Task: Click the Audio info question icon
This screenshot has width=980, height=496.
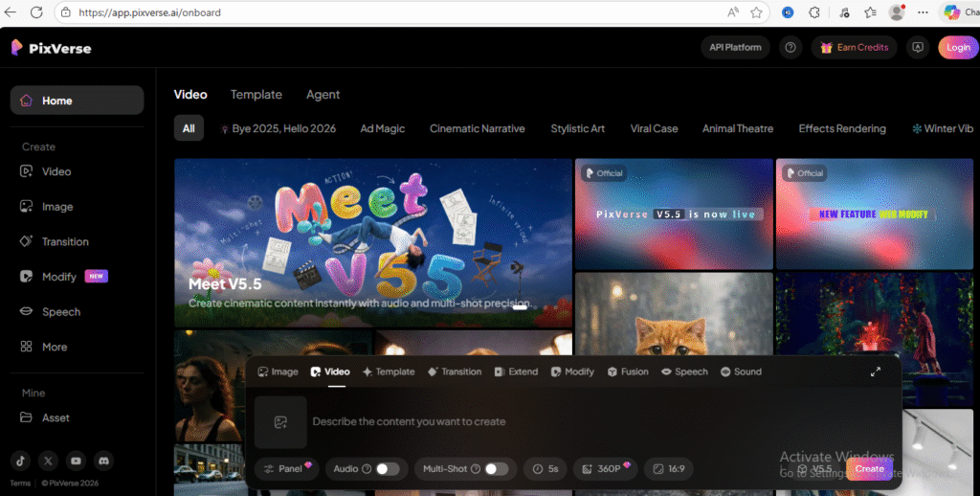Action: [x=367, y=468]
